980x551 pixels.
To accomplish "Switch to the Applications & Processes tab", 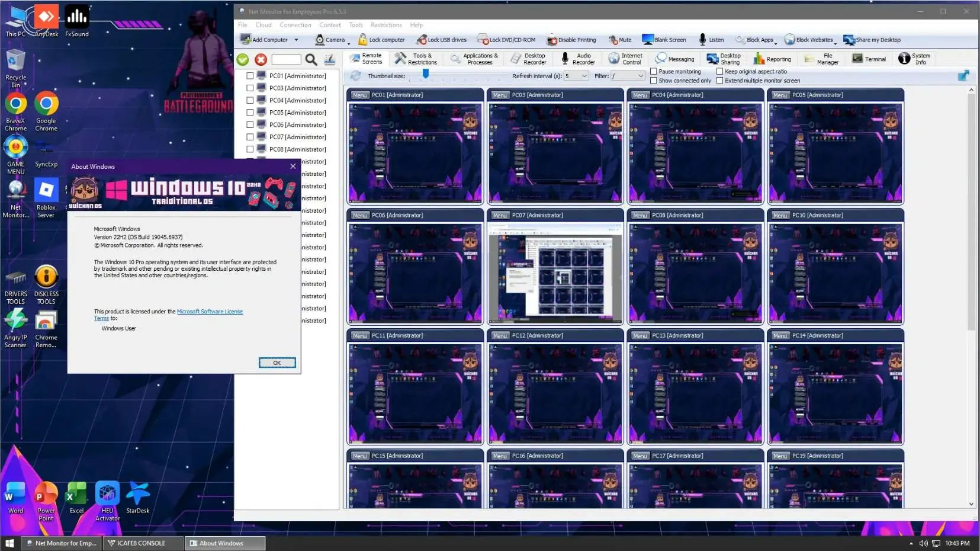I will (474, 59).
